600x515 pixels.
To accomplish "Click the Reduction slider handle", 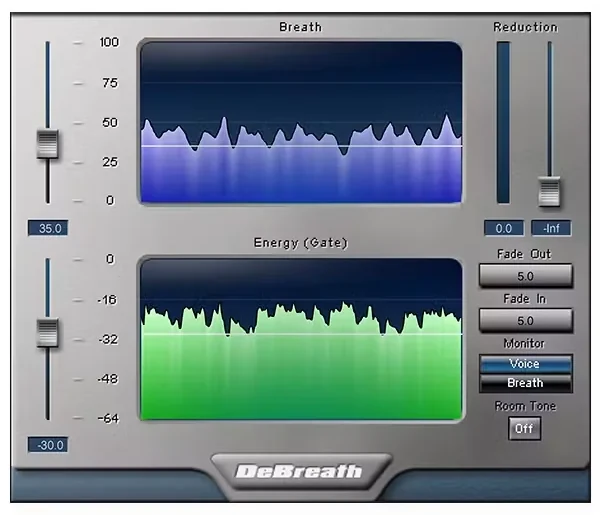I will pos(549,192).
